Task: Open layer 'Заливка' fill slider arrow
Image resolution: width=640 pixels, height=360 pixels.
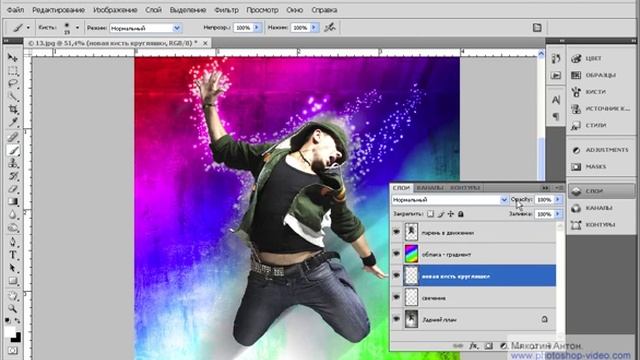Action: point(558,214)
